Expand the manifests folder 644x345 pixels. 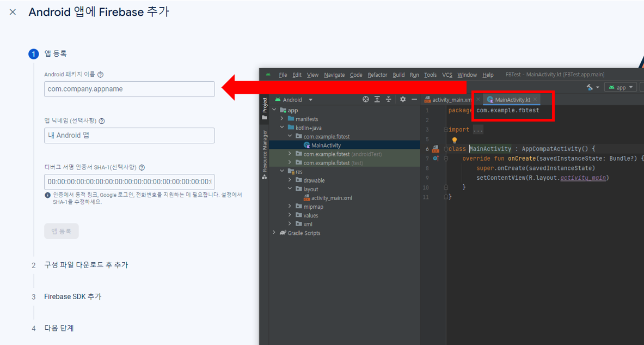pyautogui.click(x=282, y=119)
